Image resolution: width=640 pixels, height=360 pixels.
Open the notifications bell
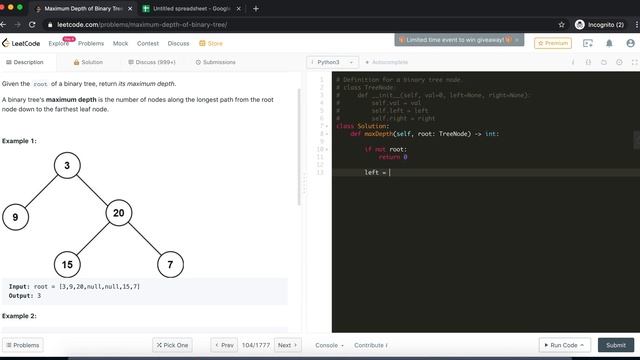coord(609,43)
